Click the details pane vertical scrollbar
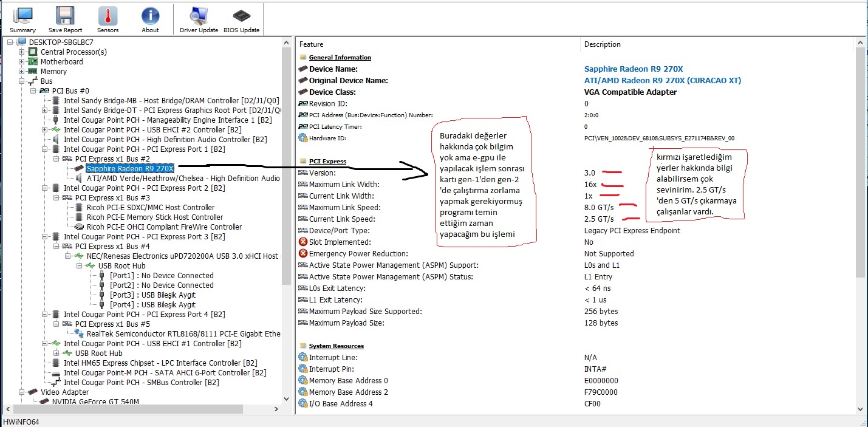The image size is (868, 427). pos(859,226)
